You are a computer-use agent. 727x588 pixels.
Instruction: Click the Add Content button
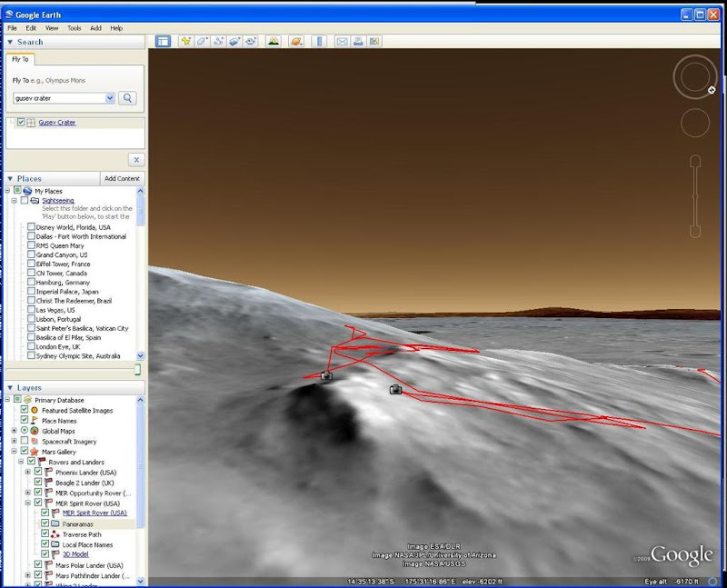coord(122,179)
